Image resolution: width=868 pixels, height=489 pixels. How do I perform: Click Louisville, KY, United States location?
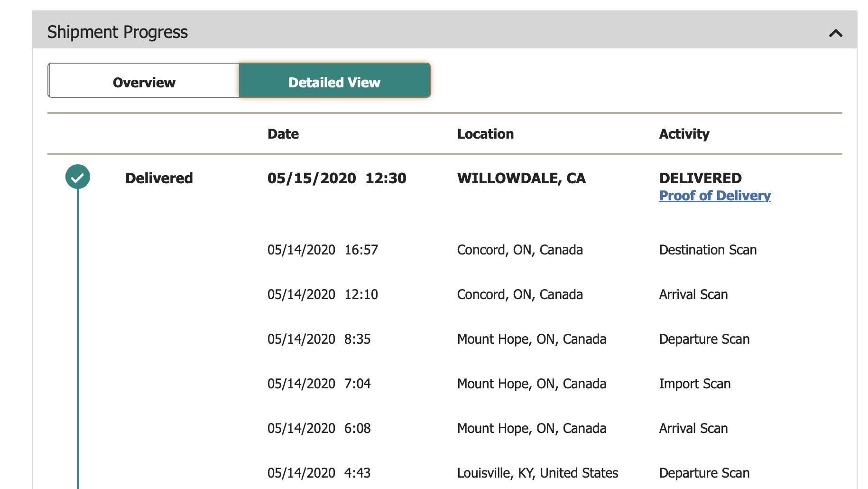coord(537,473)
